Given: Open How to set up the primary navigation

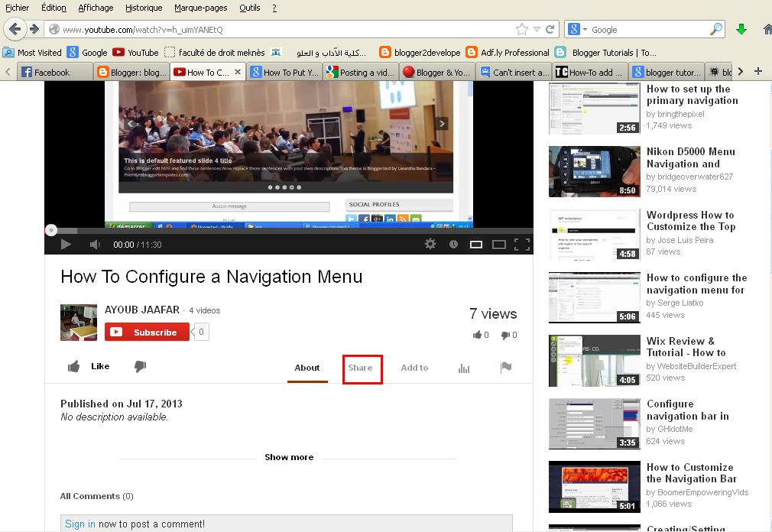Looking at the screenshot, I should pos(692,95).
